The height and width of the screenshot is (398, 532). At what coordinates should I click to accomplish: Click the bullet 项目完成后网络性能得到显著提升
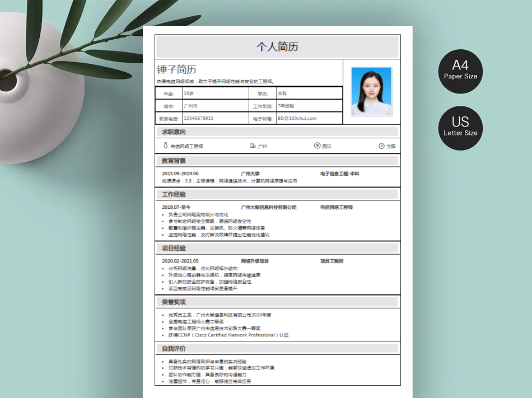(x=203, y=288)
